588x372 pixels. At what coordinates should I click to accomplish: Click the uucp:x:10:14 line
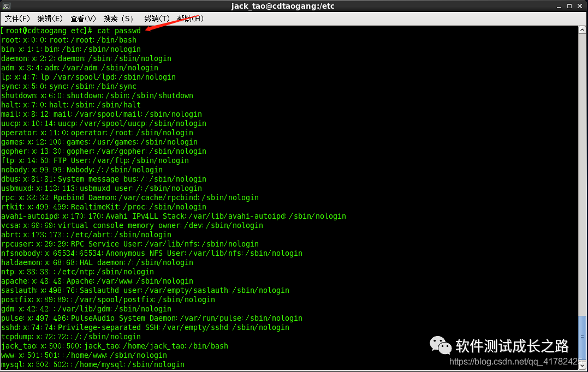[104, 124]
